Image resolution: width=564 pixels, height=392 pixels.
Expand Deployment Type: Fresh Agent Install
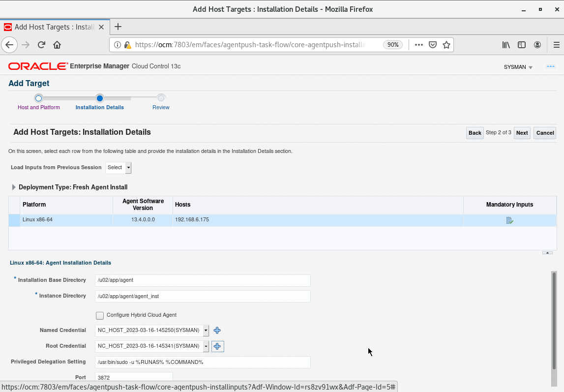(14, 187)
